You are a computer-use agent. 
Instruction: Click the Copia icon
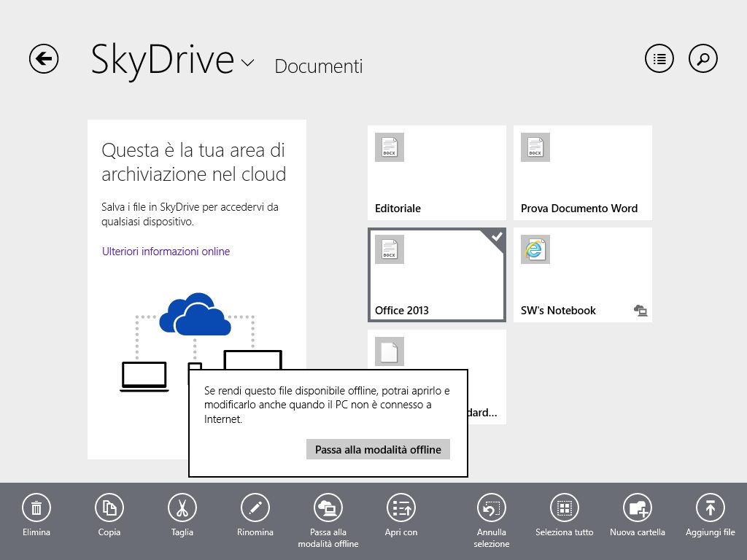pos(109,507)
